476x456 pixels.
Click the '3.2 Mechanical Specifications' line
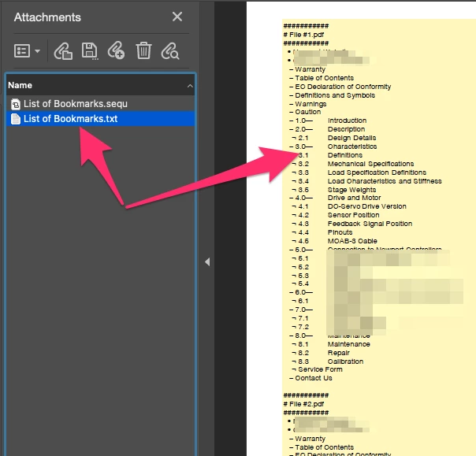(353, 164)
